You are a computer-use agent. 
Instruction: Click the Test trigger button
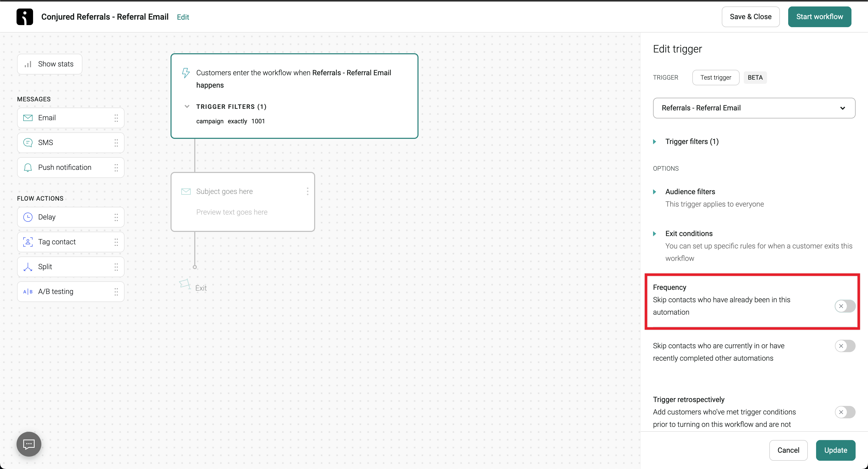coord(715,78)
